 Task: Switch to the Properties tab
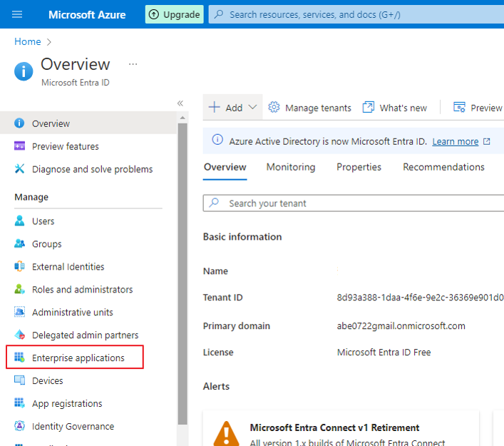359,167
